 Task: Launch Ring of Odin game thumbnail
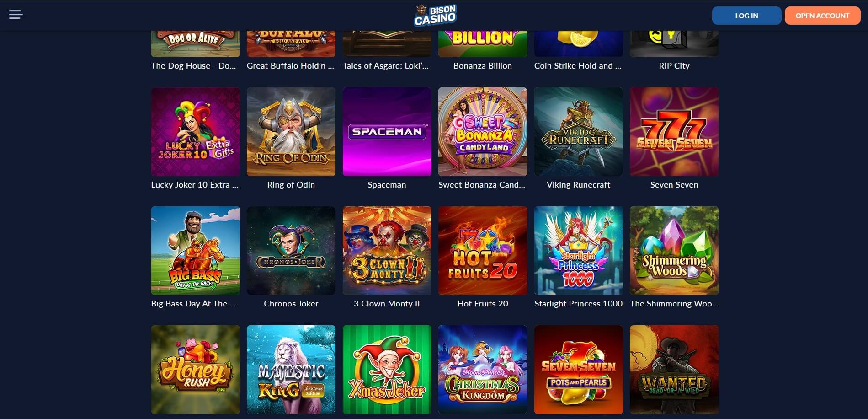[x=291, y=132]
